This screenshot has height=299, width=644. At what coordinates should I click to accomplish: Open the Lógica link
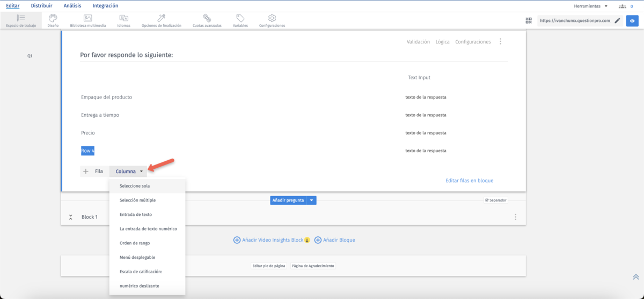click(443, 42)
